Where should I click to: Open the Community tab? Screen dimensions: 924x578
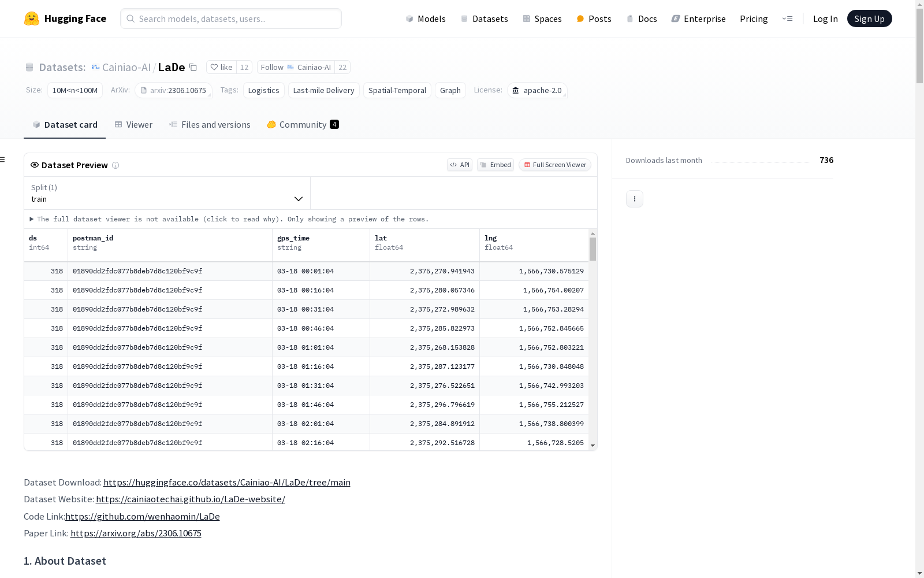click(x=303, y=124)
